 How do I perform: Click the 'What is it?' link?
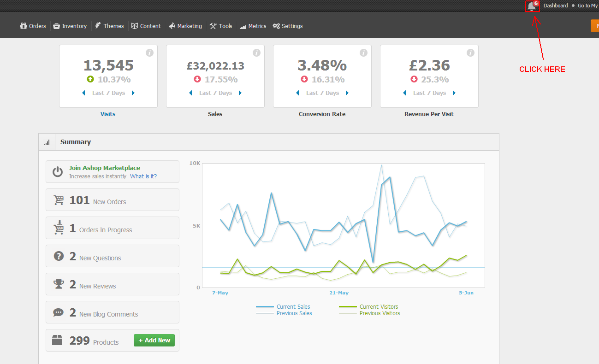(x=143, y=176)
